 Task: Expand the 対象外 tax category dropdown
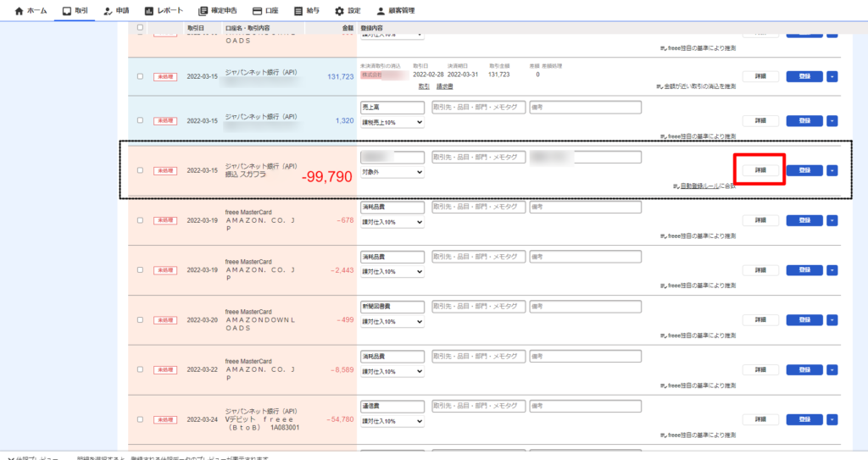click(x=392, y=172)
